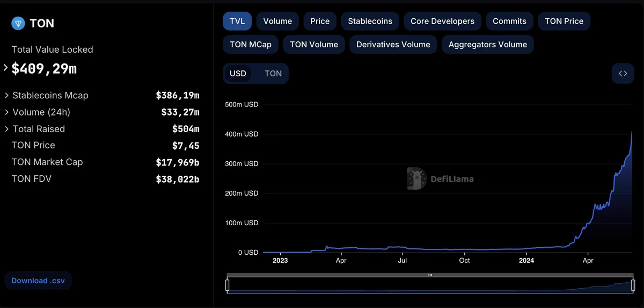Click the 2024 x-axis label

526,261
